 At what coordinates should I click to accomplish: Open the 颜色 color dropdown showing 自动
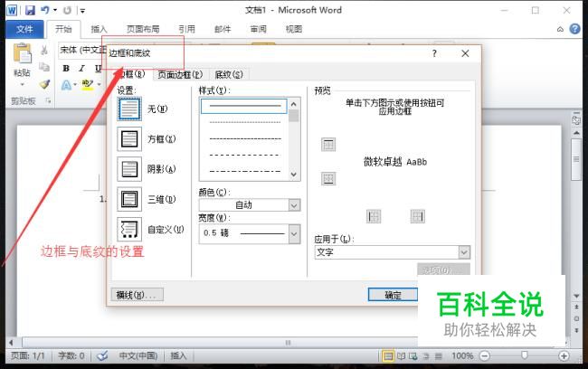[250, 205]
